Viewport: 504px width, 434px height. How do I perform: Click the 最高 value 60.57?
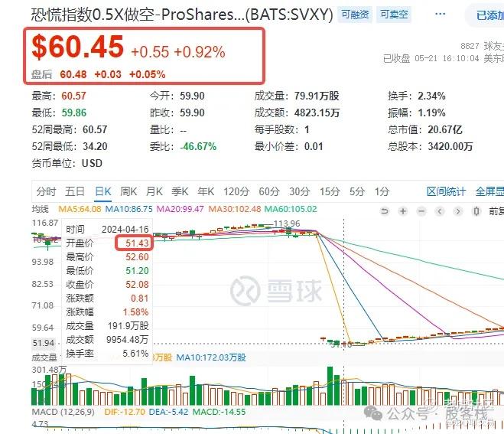[x=73, y=96]
